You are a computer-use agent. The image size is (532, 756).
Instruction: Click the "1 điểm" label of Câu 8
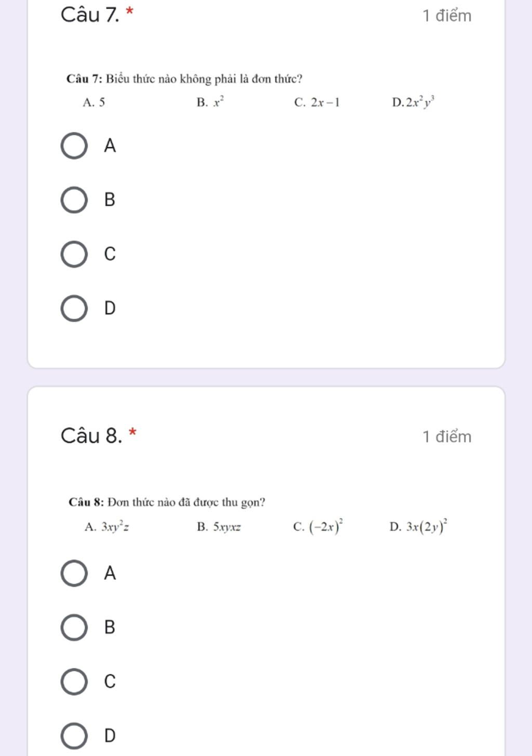click(447, 436)
